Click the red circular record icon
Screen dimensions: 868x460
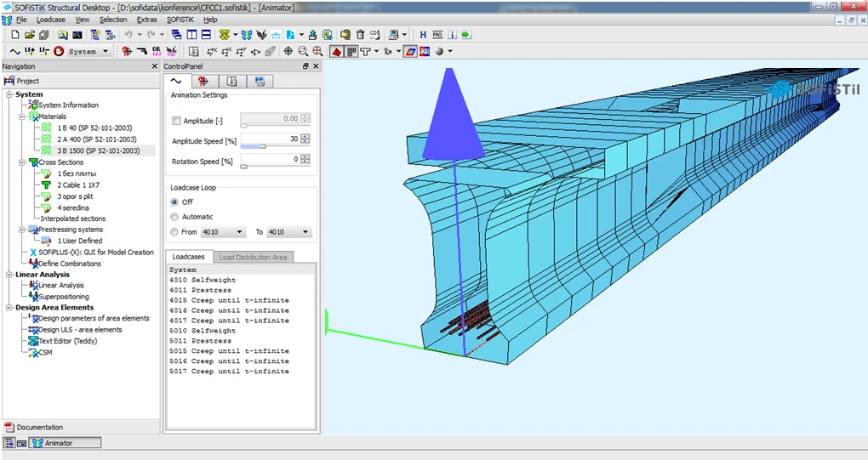(59, 51)
